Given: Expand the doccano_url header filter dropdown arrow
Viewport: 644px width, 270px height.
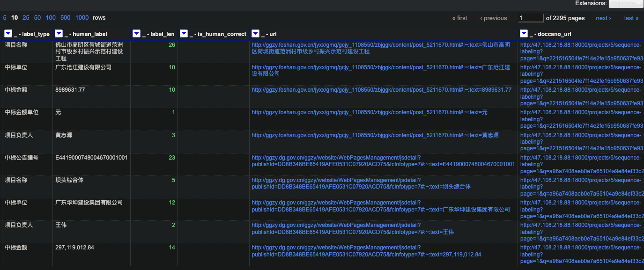Looking at the screenshot, I should (524, 33).
